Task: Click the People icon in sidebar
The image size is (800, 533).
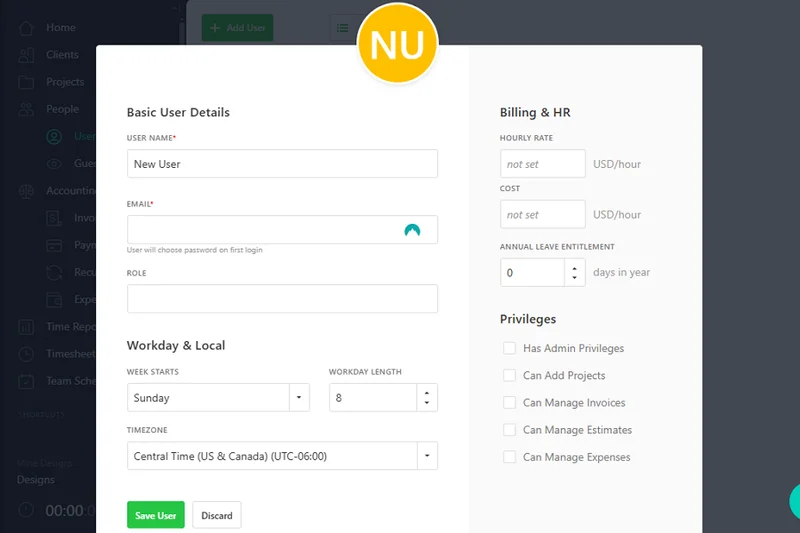Action: 25,109
